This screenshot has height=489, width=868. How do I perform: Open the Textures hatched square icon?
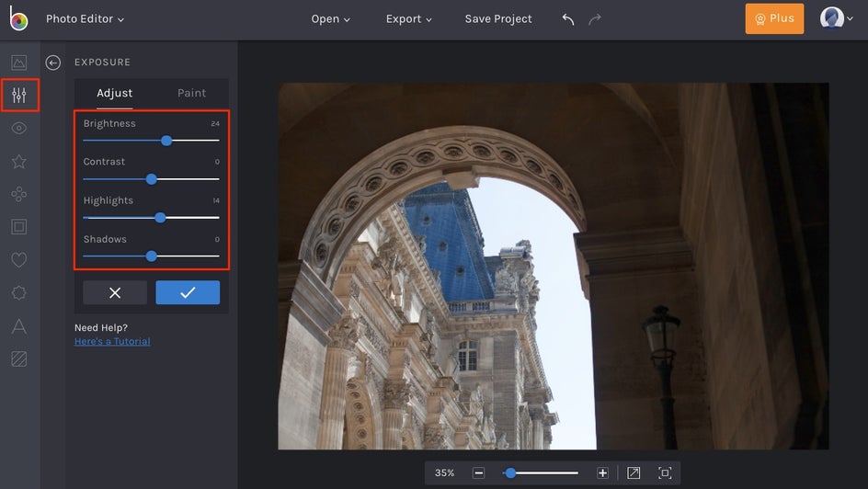pyautogui.click(x=18, y=359)
